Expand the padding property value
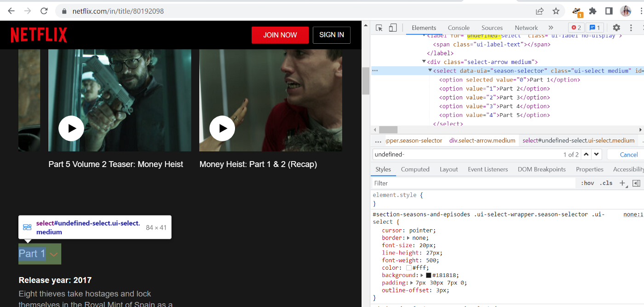 (412, 283)
